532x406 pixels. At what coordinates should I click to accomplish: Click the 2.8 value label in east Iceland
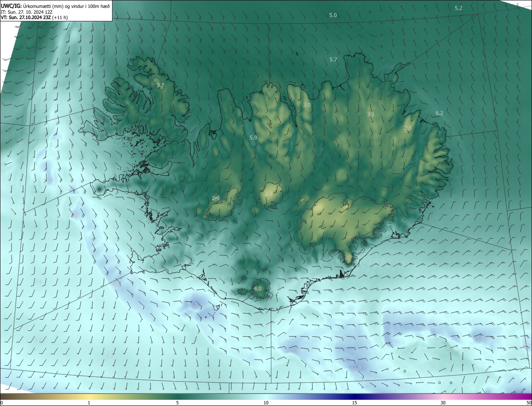tap(408, 129)
